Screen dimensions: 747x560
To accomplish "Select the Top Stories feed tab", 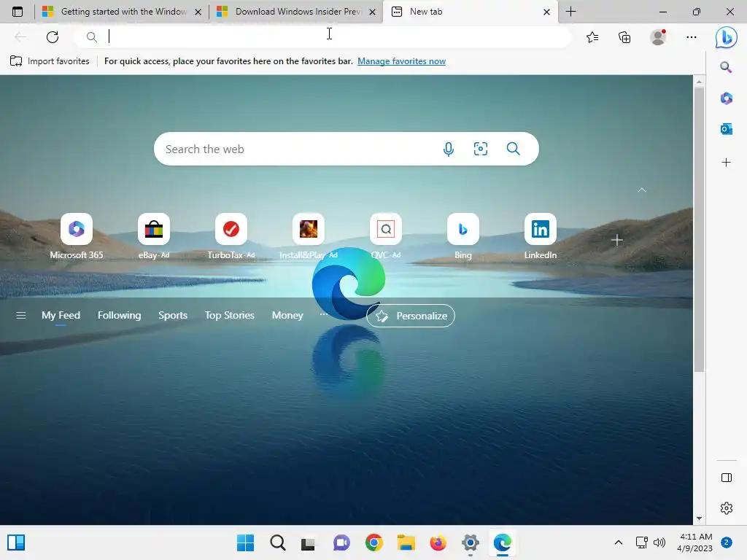I will (229, 315).
